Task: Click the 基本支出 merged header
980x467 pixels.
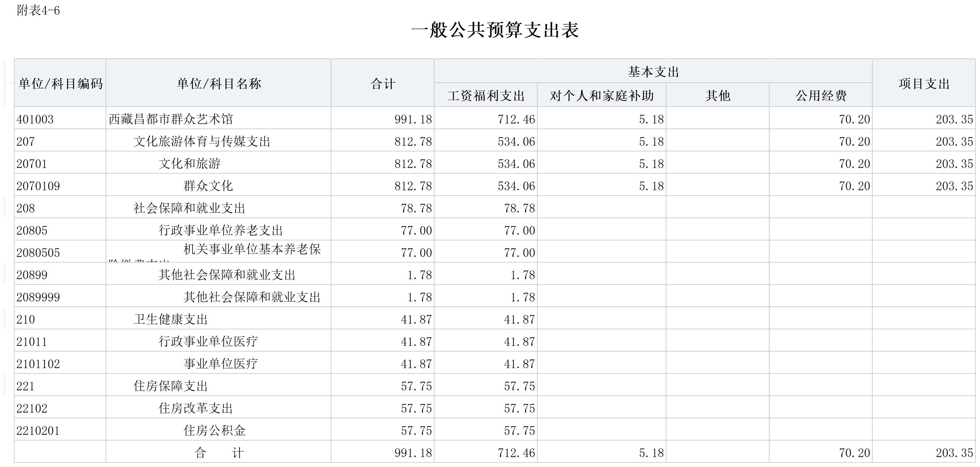Action: [x=653, y=72]
